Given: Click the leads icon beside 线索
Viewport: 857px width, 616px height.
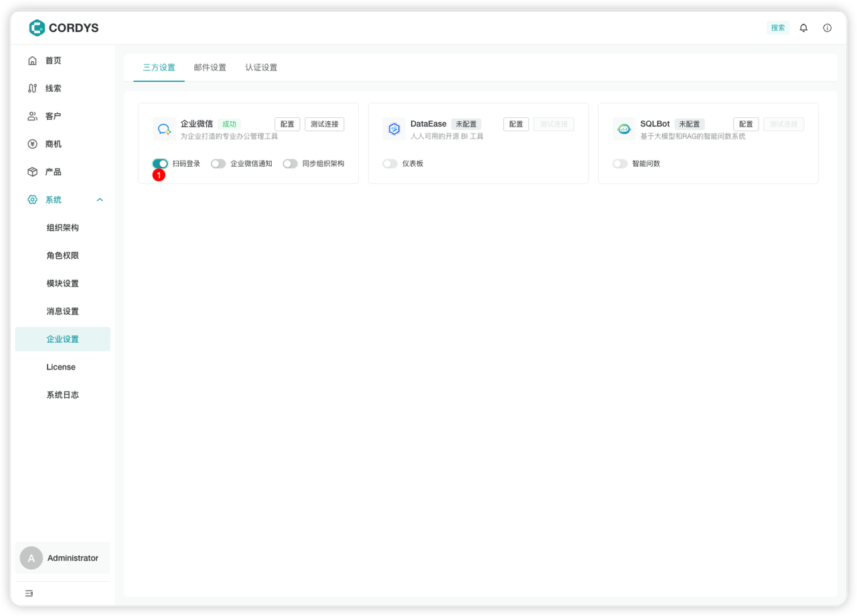Looking at the screenshot, I should (32, 88).
